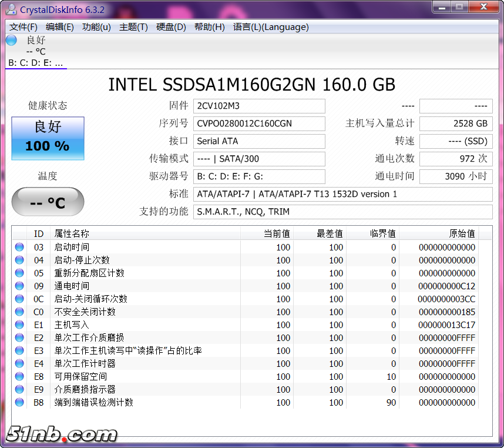Click the -- °C temperature button
504x448 pixels.
tap(48, 202)
